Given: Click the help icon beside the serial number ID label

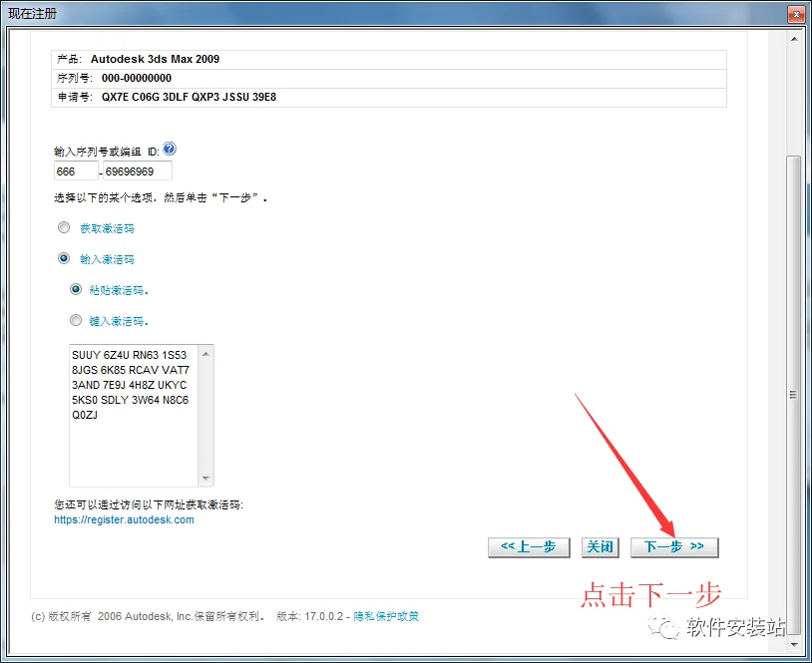Looking at the screenshot, I should coord(170,150).
